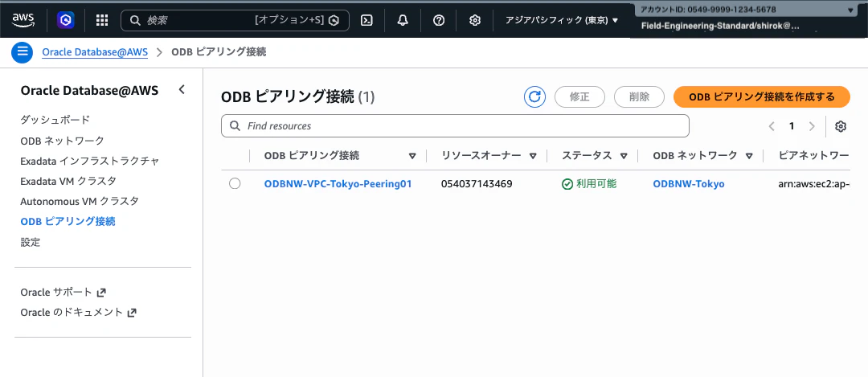Sort by ODB ネットワーク column arrow
Screen dimensions: 868x377
point(749,156)
